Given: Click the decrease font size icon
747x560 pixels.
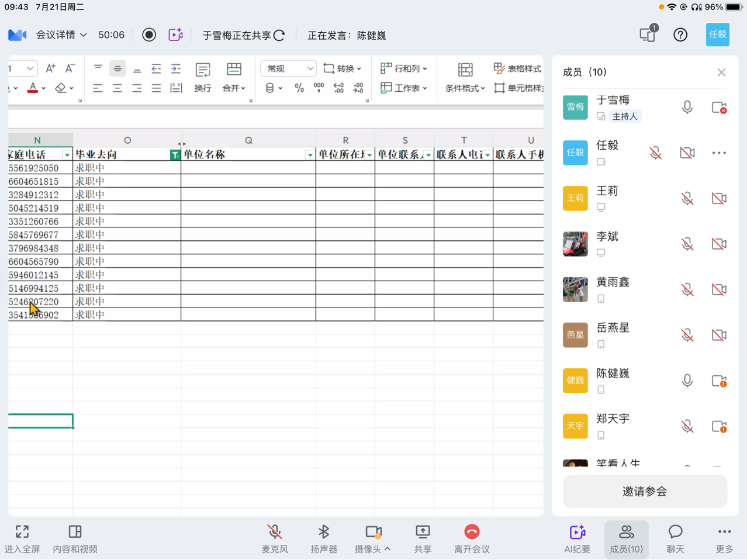Looking at the screenshot, I should [70, 68].
